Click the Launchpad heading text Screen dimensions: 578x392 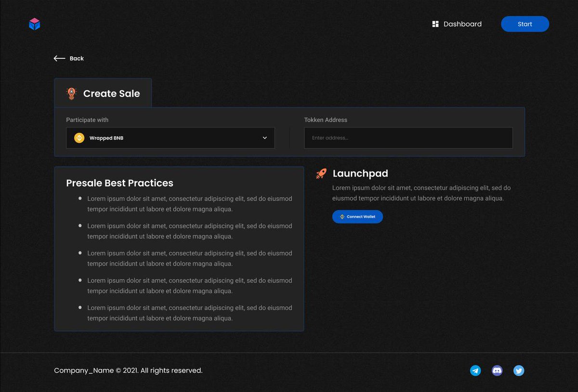[360, 173]
